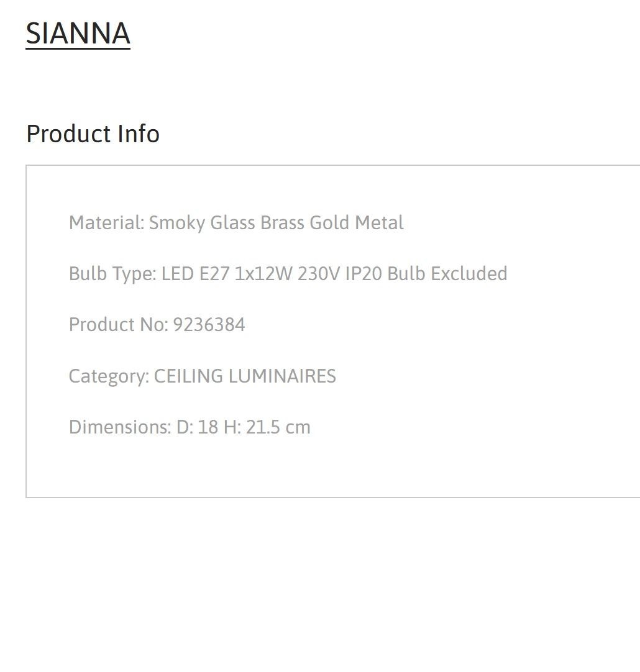Image resolution: width=640 pixels, height=672 pixels.
Task: Select the Product No: 9236384 text
Action: click(157, 324)
